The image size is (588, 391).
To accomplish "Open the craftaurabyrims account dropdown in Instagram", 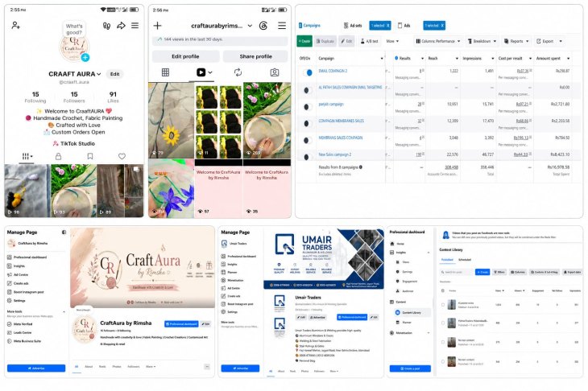I will [250, 26].
